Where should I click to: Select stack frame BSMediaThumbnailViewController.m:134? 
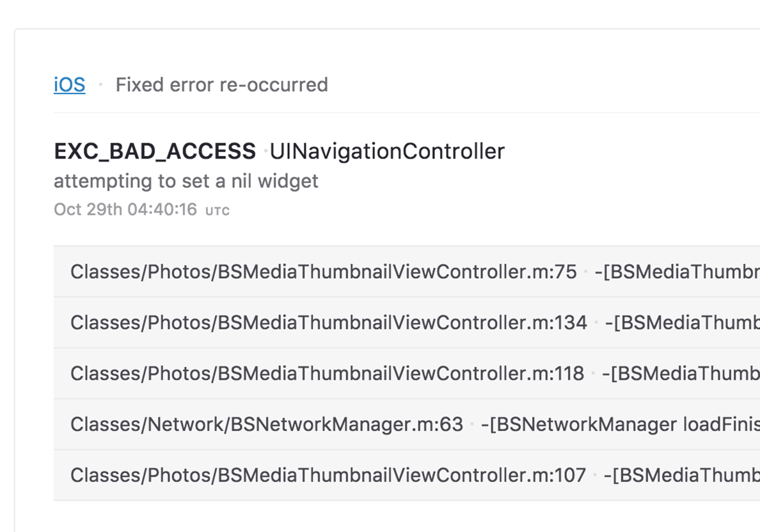(x=407, y=322)
